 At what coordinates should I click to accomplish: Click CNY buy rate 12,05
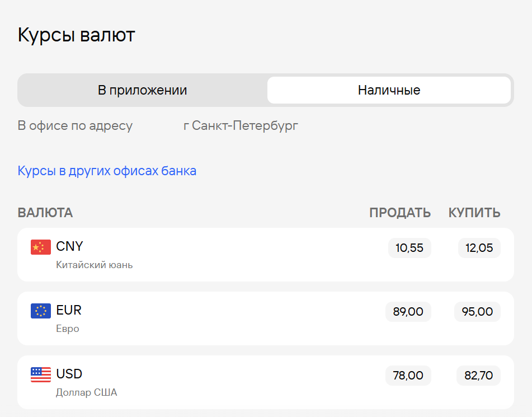479,248
